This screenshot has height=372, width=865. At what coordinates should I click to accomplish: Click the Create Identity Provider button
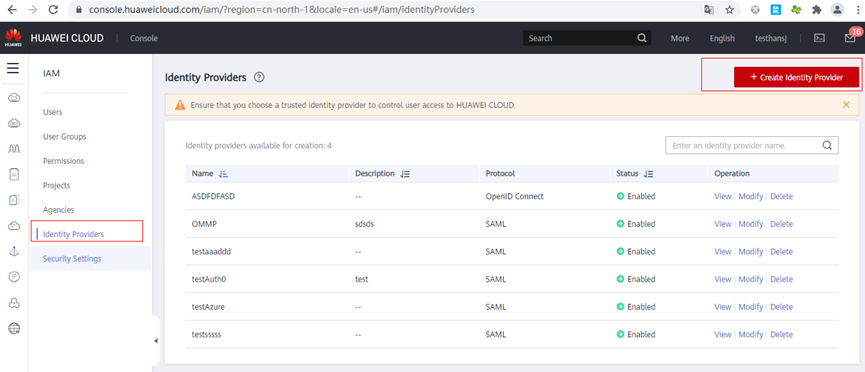797,77
